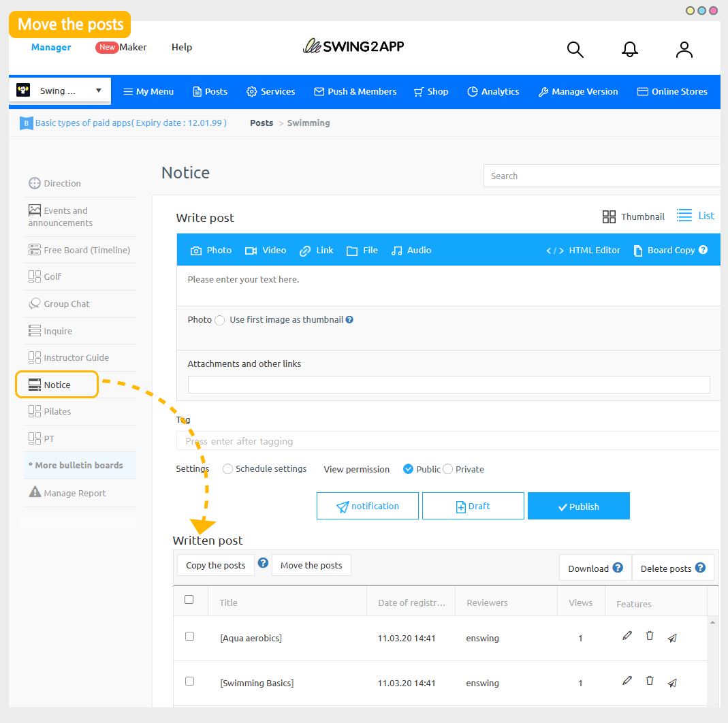Open the Board Copy help question icon
Screen dimensions: 728x723
pyautogui.click(x=703, y=250)
